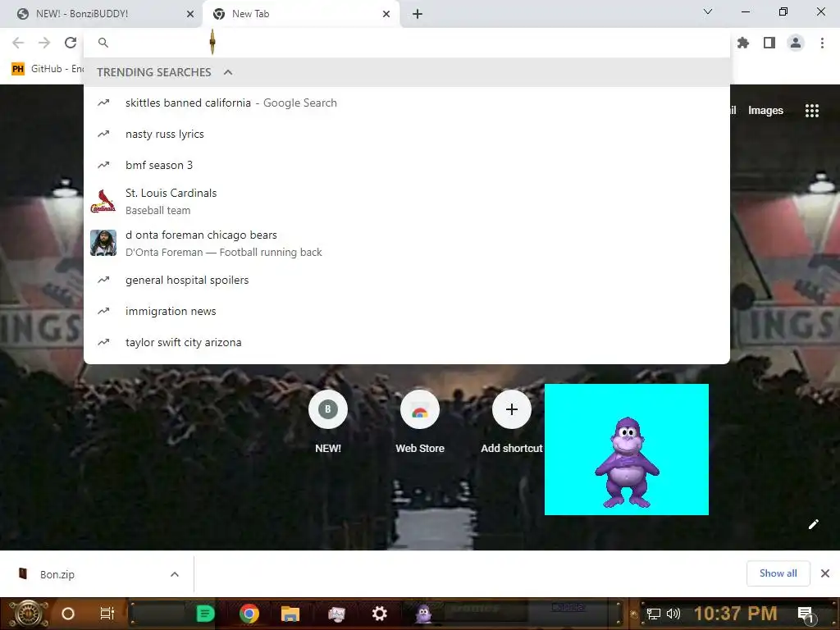Open a new browser tab with plus
Viewport: 840px width, 630px height.
pos(418,14)
